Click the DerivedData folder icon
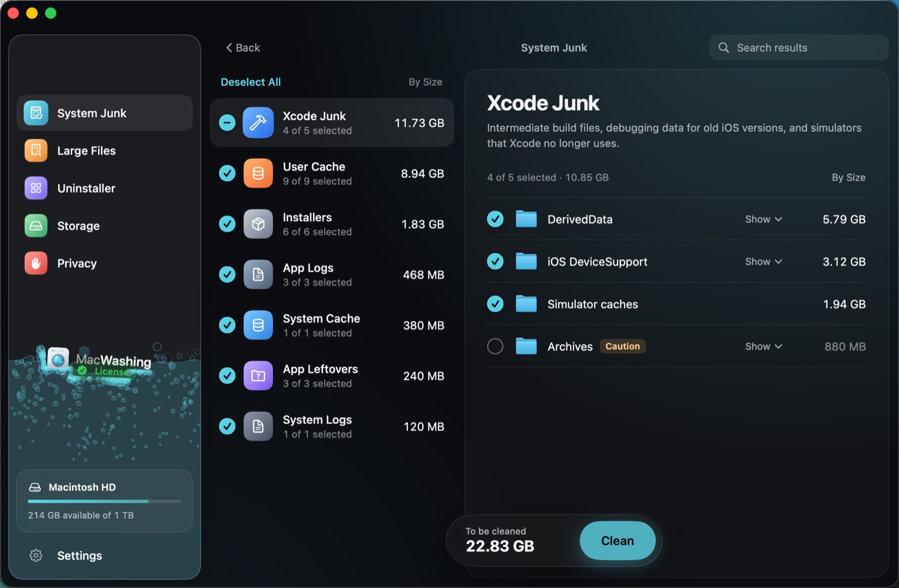The width and height of the screenshot is (899, 588). (526, 219)
